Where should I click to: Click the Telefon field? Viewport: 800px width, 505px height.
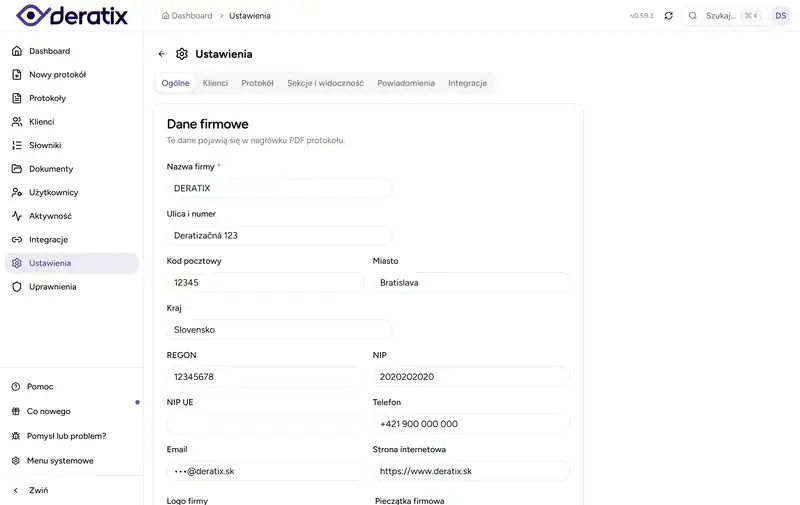471,424
